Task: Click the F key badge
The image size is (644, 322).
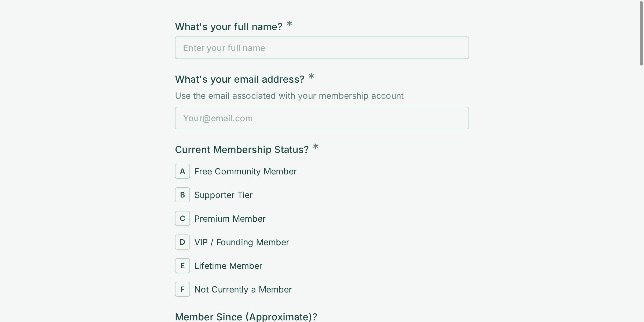Action: click(182, 289)
